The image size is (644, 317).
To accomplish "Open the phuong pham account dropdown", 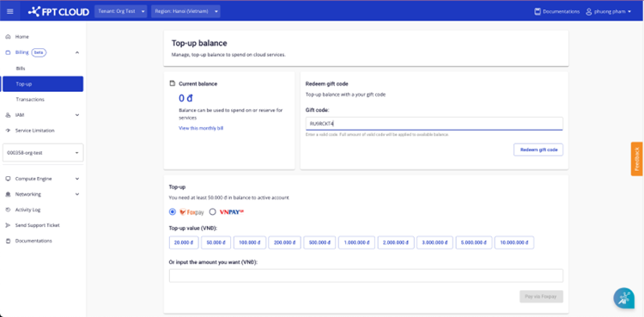I will click(608, 11).
